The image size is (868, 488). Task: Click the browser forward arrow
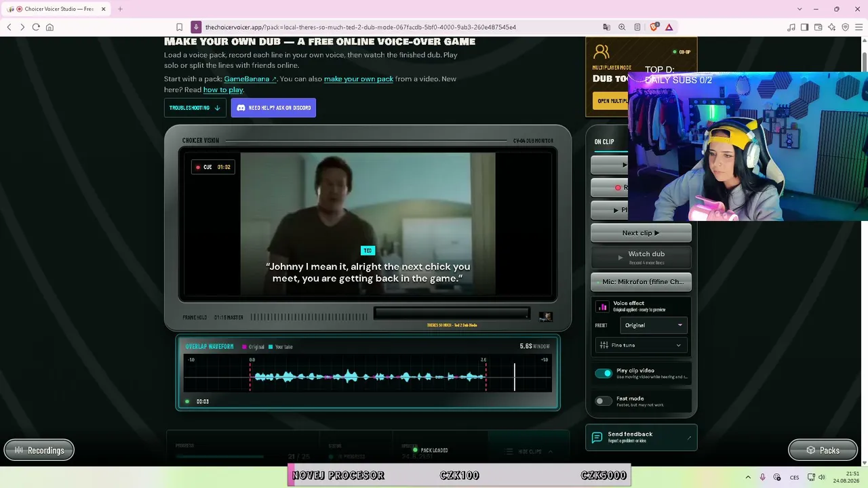[22, 27]
